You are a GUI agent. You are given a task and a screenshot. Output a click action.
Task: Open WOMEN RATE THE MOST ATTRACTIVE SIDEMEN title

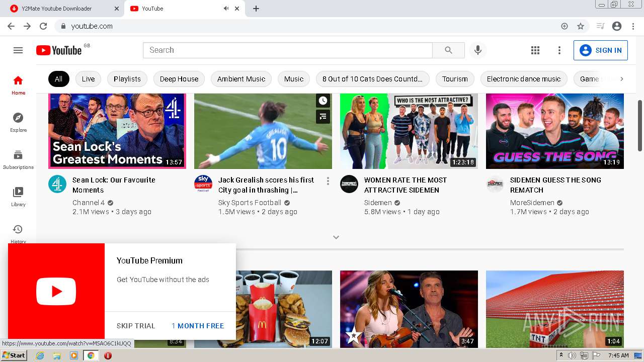tap(406, 185)
